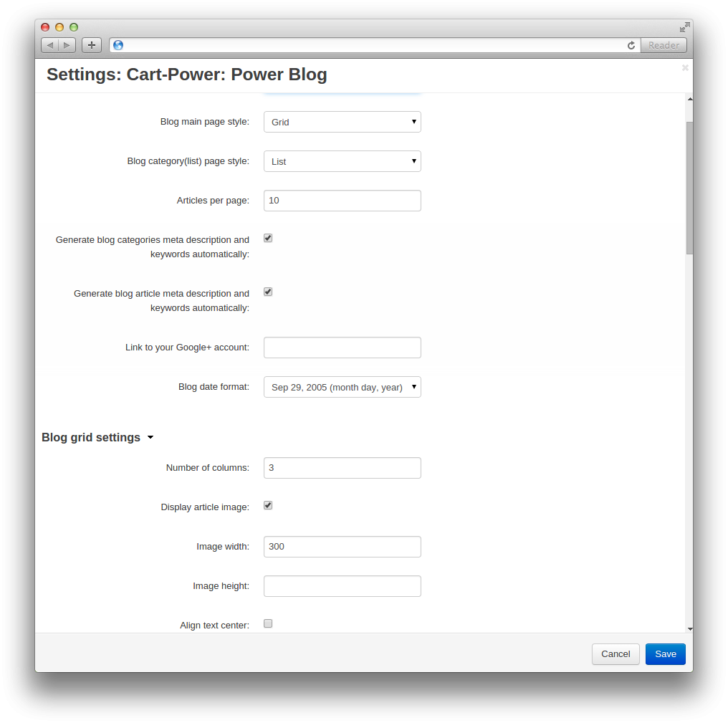Click the fullscreen arrows icon
The width and height of the screenshot is (728, 723).
click(685, 27)
